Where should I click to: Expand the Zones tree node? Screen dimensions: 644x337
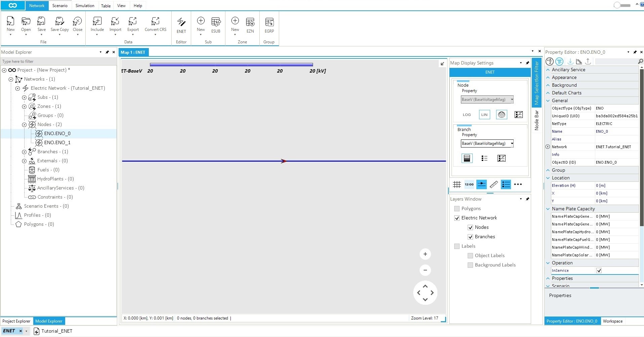[24, 107]
